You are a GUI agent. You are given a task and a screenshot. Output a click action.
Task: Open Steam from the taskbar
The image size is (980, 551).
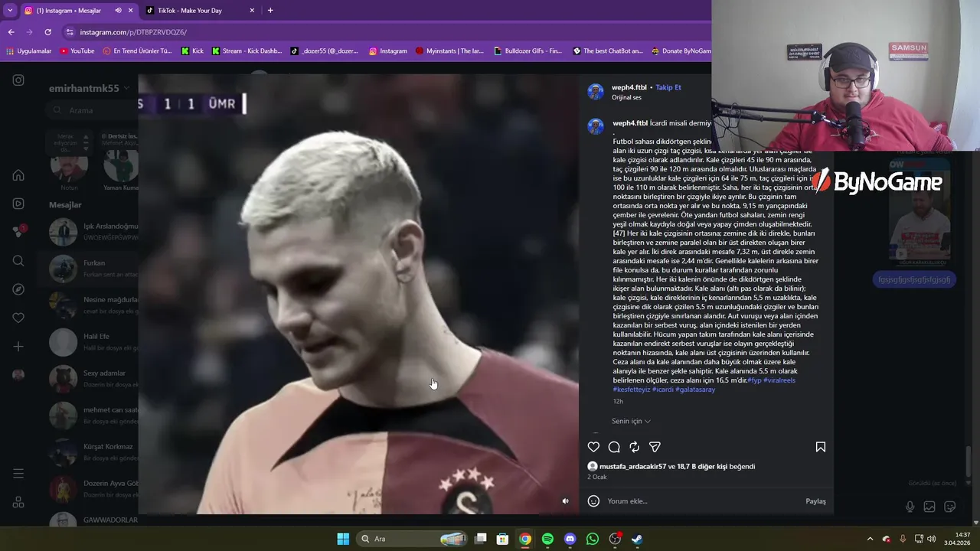coord(637,539)
